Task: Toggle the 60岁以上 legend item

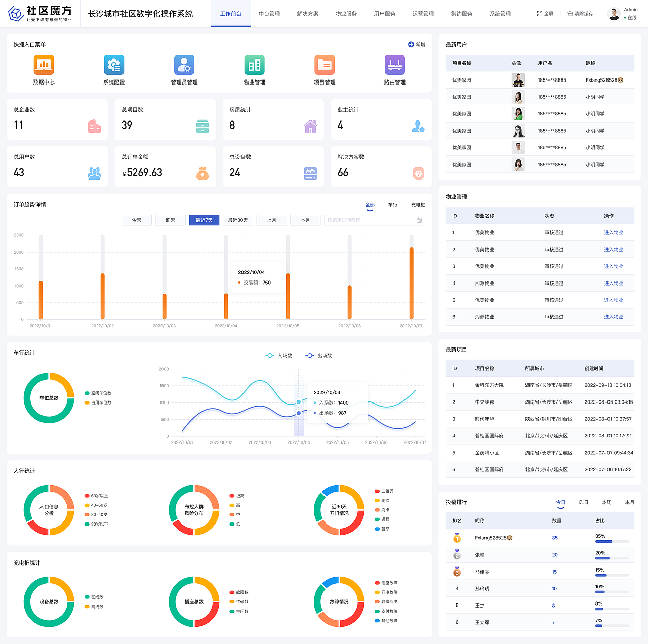Action: (x=96, y=496)
